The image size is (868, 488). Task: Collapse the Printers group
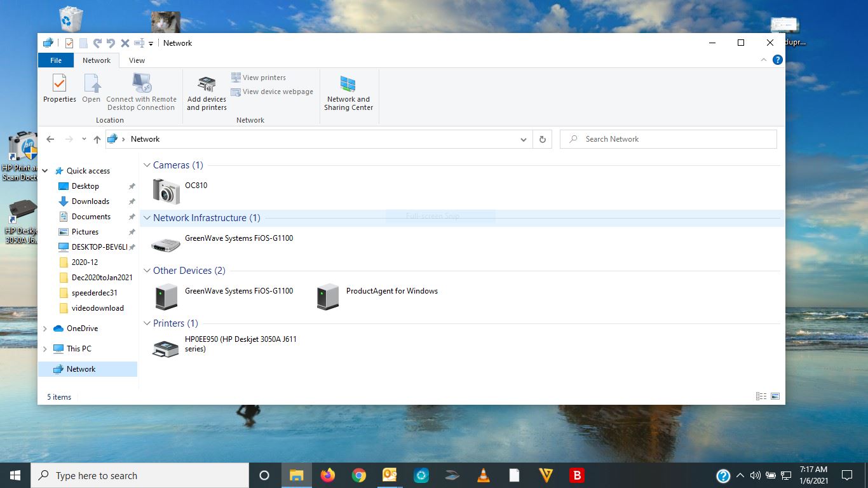147,323
